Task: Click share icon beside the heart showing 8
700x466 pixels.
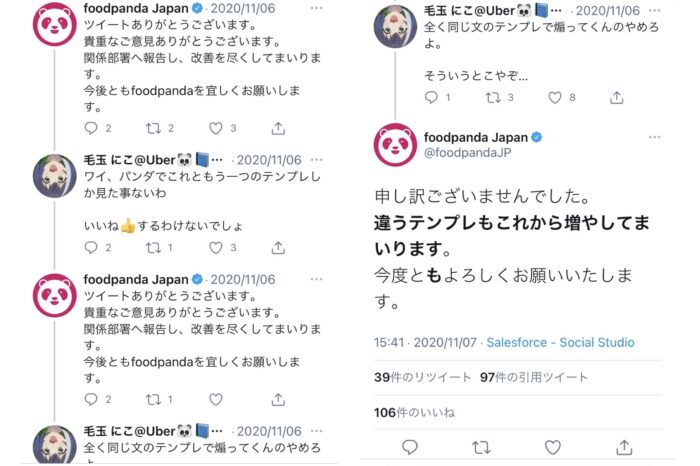Action: 617,98
